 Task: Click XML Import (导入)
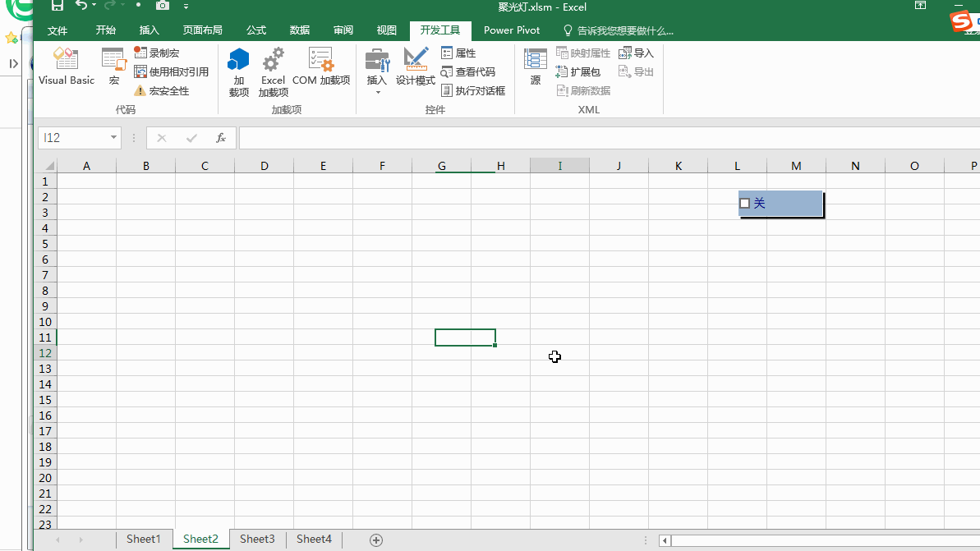[x=637, y=53]
